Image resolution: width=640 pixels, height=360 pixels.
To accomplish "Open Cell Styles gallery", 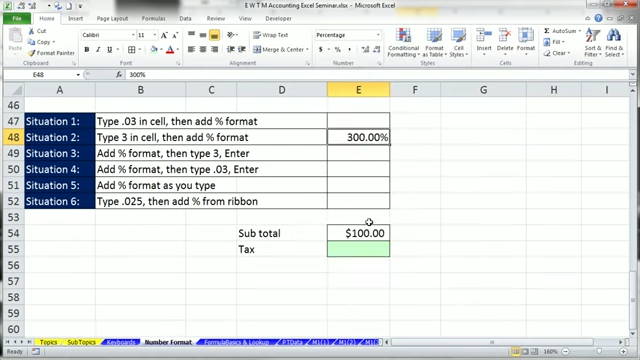I will click(458, 43).
